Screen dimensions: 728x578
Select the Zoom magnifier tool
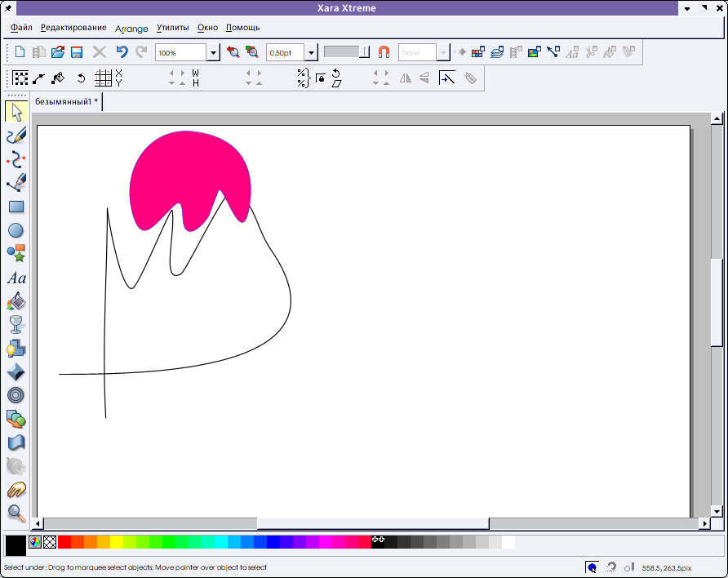pos(16,514)
